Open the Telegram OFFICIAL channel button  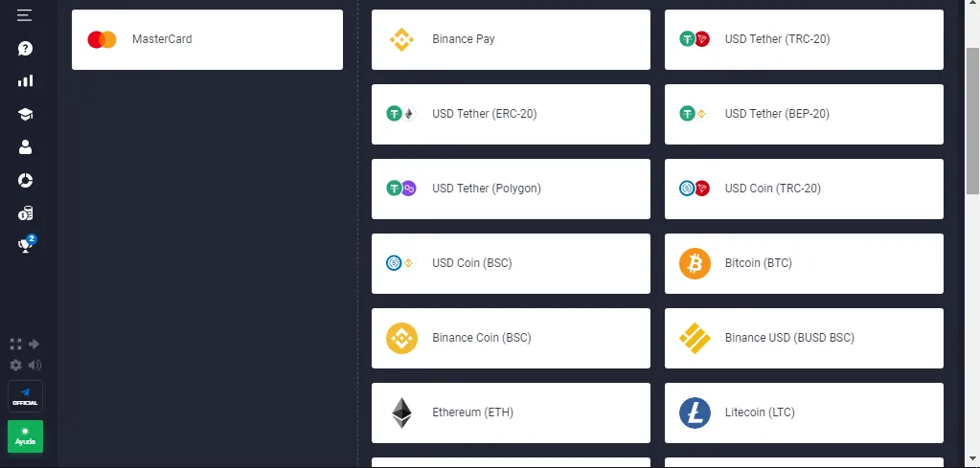(x=26, y=396)
